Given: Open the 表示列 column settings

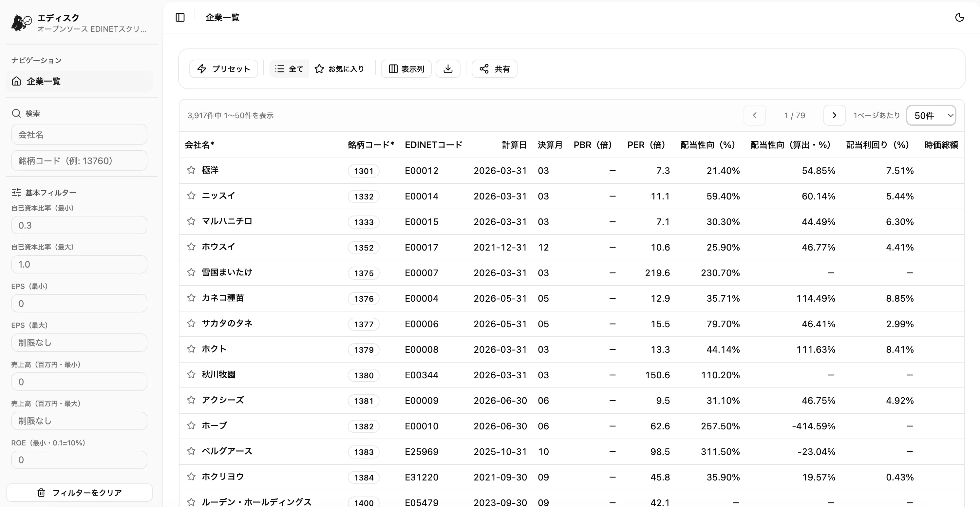Looking at the screenshot, I should (x=406, y=69).
